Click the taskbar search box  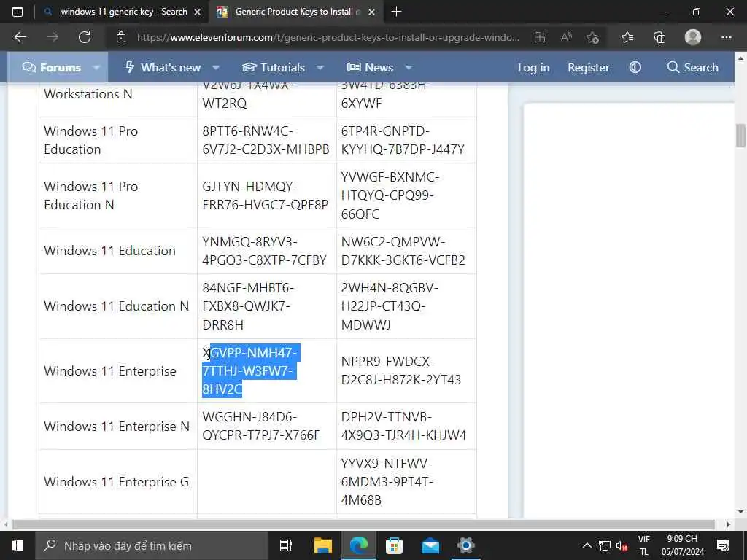(x=152, y=545)
